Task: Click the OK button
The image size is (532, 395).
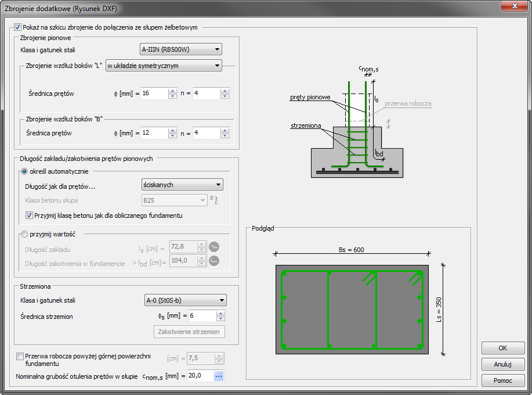Action: 502,348
